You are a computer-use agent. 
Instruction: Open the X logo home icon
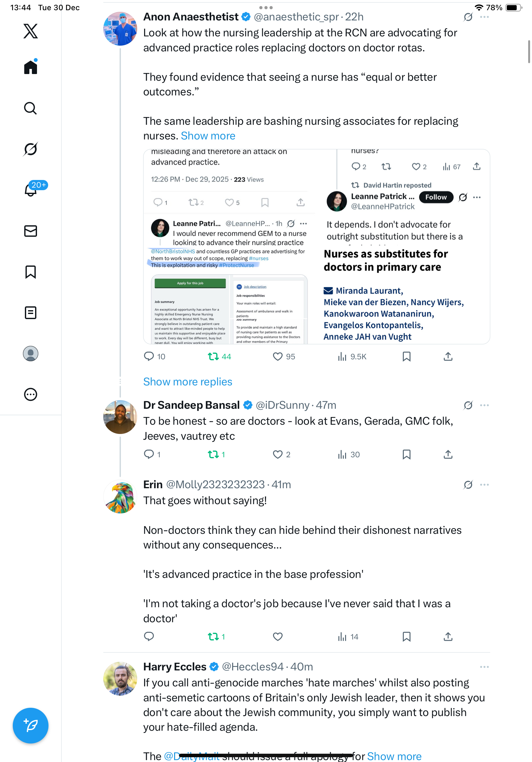(31, 31)
